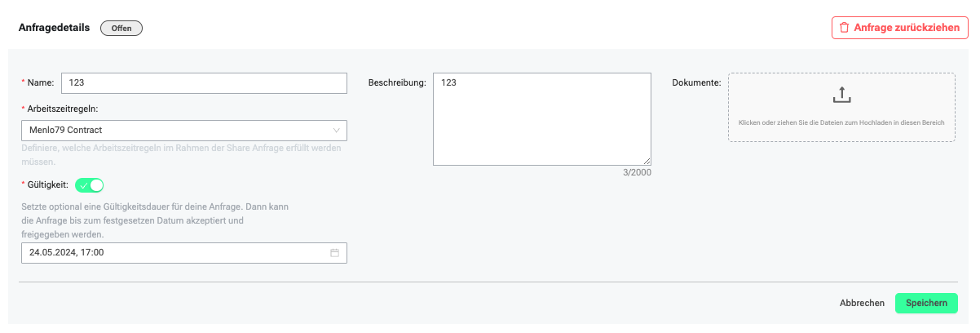
Task: Toggle the Gültigkeit switch off
Action: (90, 185)
